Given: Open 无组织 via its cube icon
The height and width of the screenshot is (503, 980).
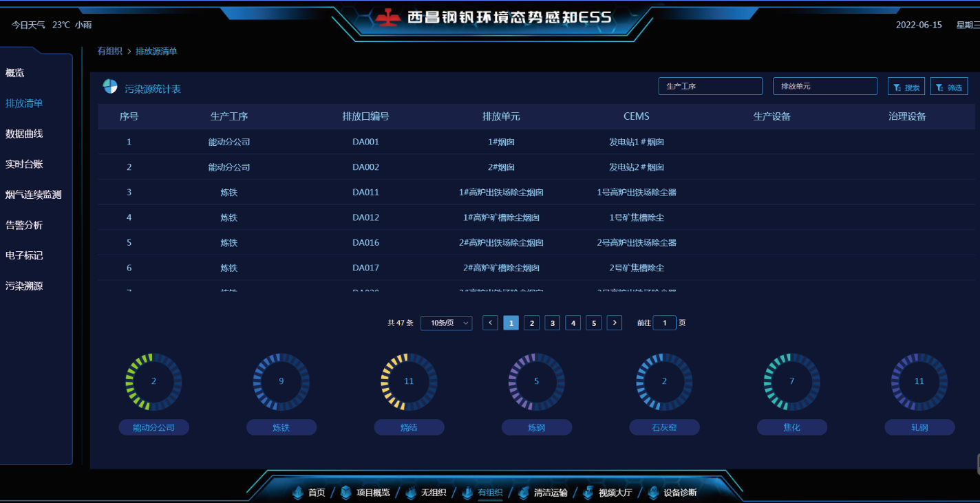Looking at the screenshot, I should pyautogui.click(x=412, y=493).
